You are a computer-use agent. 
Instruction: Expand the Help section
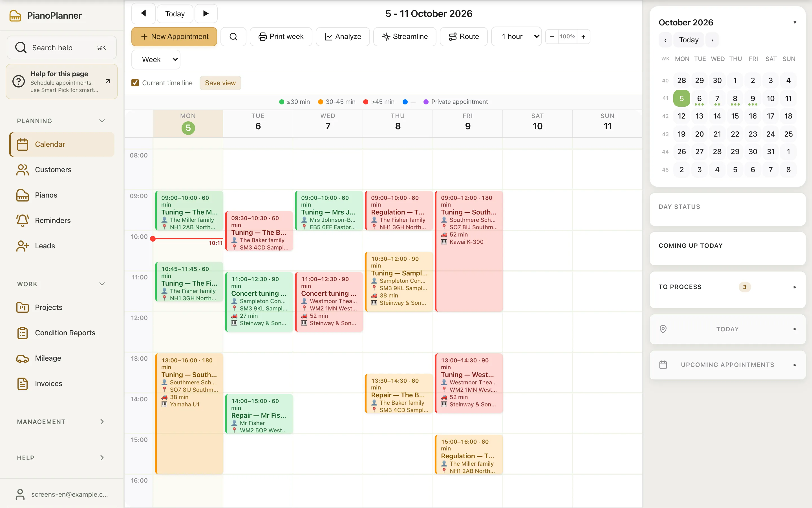click(102, 457)
